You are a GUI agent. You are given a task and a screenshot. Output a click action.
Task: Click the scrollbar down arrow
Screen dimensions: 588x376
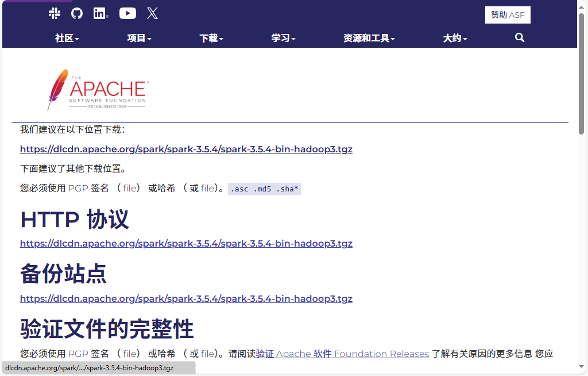(x=581, y=366)
